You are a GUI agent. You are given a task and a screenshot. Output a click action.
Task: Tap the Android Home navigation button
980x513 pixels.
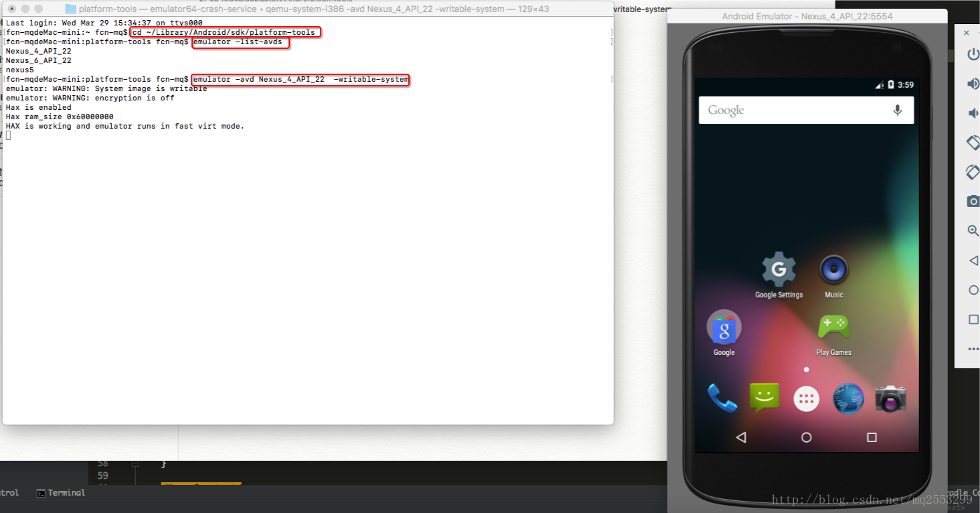click(x=807, y=437)
